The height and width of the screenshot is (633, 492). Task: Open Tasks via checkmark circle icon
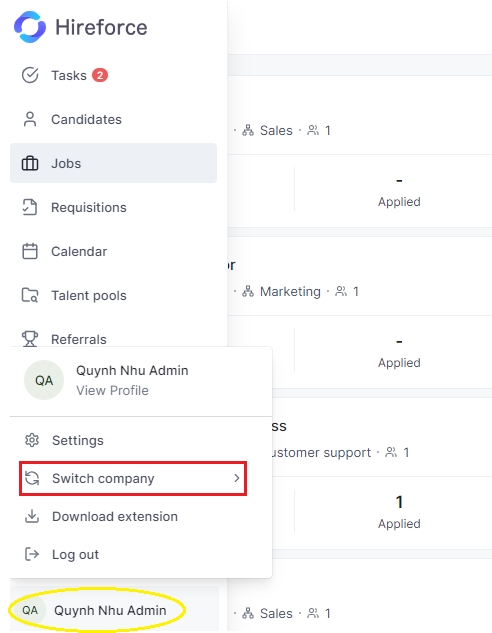pyautogui.click(x=30, y=75)
